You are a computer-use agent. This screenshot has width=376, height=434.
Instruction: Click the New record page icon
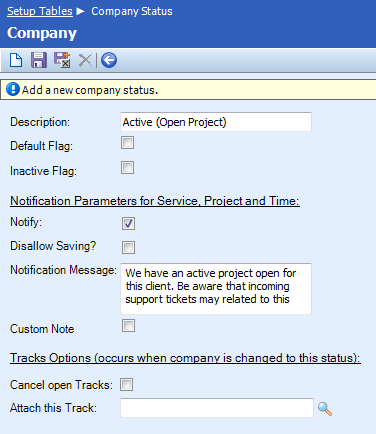pyautogui.click(x=16, y=60)
